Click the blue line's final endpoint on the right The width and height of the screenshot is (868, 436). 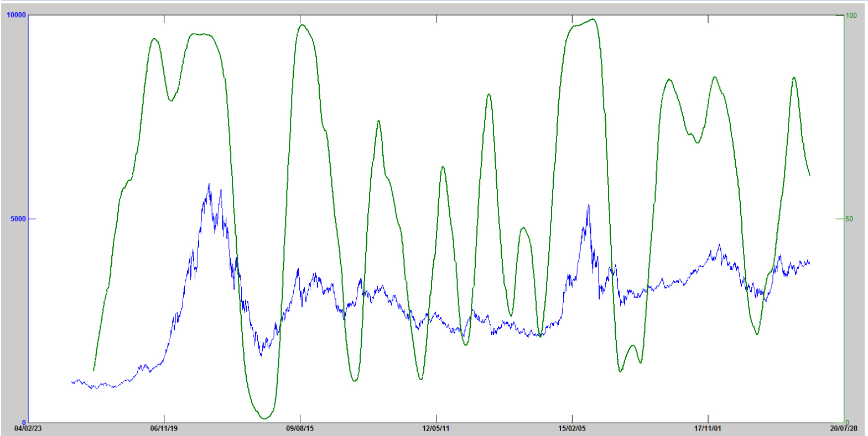(810, 262)
